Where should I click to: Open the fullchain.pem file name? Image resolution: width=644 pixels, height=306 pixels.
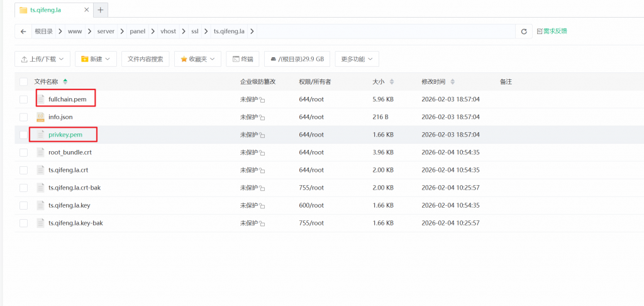[x=67, y=99]
